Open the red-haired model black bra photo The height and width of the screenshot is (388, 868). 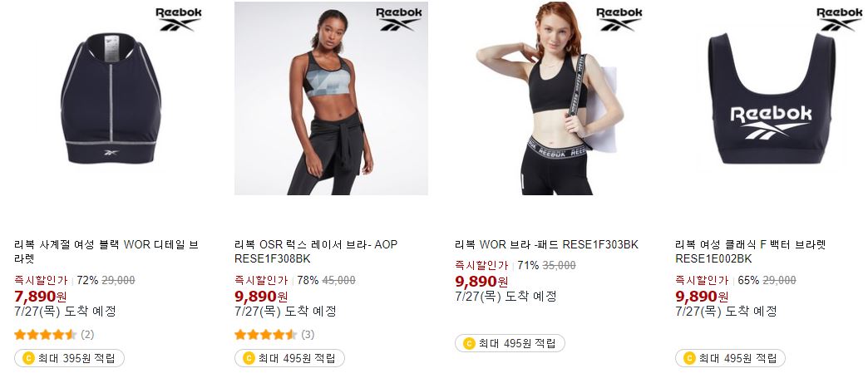551,99
